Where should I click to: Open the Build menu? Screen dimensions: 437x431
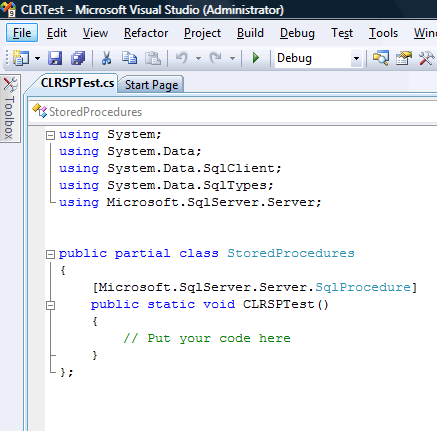pos(250,33)
